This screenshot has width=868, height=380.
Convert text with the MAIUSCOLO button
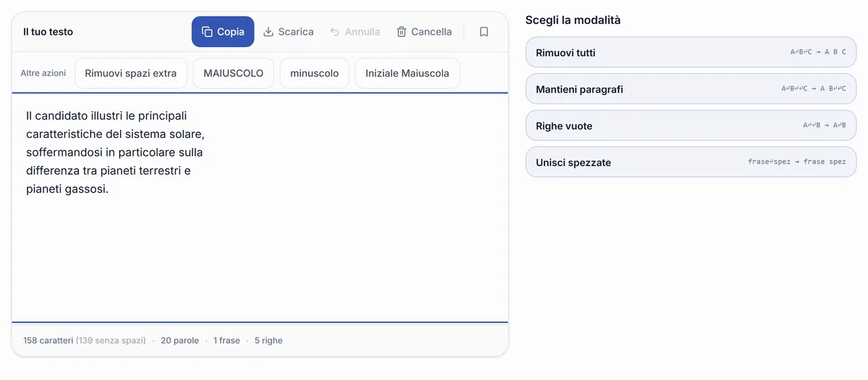234,73
